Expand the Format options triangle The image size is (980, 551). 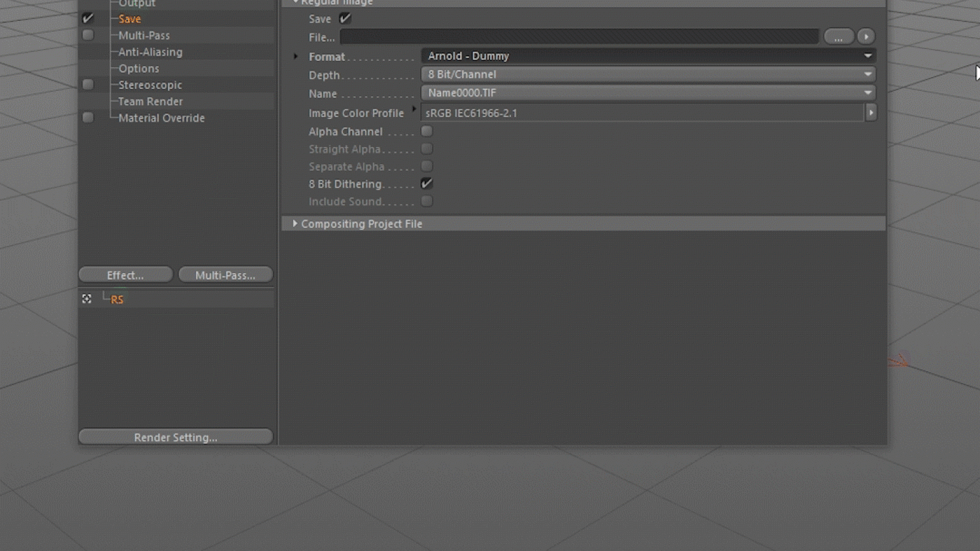295,56
